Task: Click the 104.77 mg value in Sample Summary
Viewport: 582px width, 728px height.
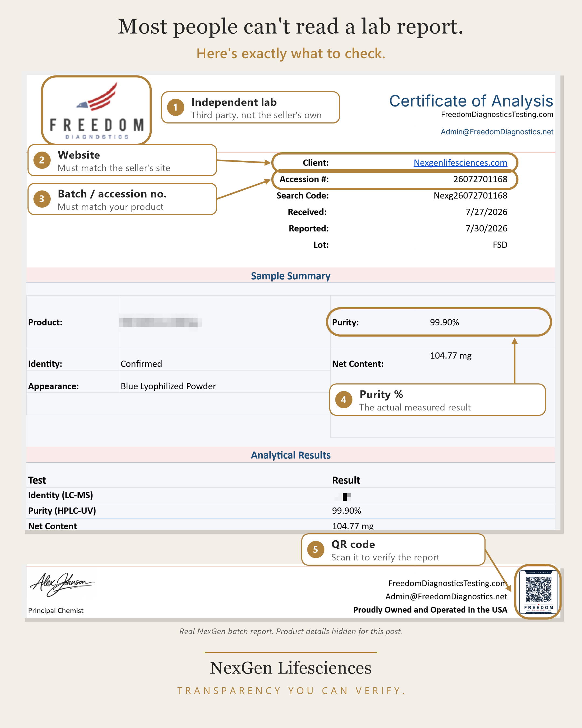Action: click(451, 356)
